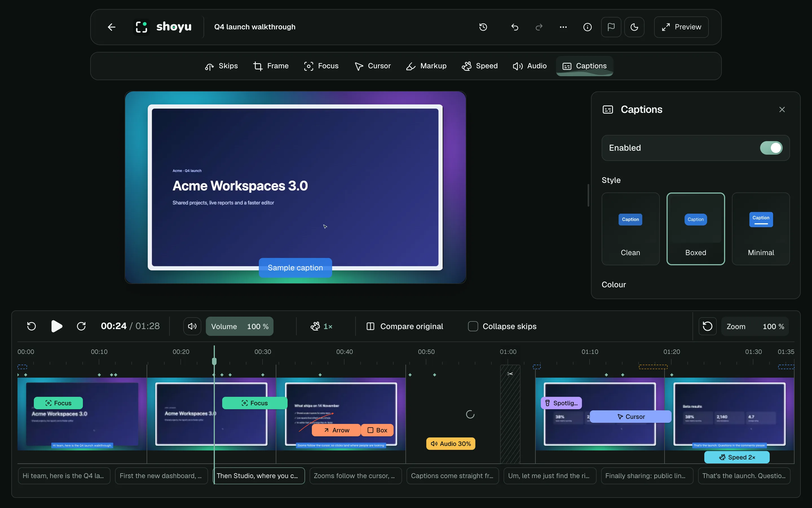
Task: Select the Clean caption style
Action: pyautogui.click(x=630, y=229)
